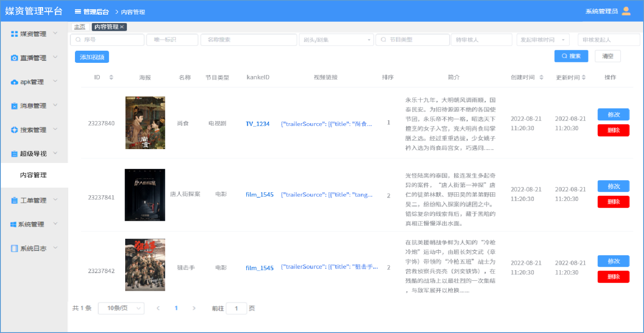Switch to the 主页 tab
Screen dimensions: 644x333
pyautogui.click(x=80, y=27)
